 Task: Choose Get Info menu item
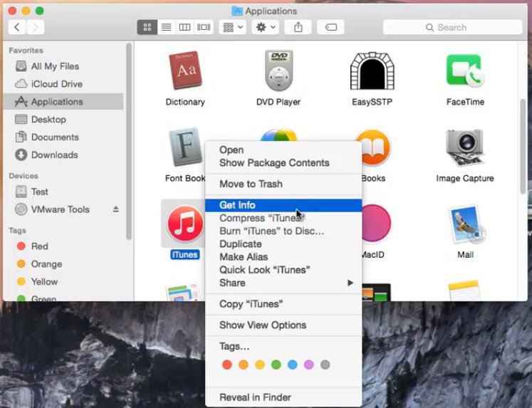[283, 205]
